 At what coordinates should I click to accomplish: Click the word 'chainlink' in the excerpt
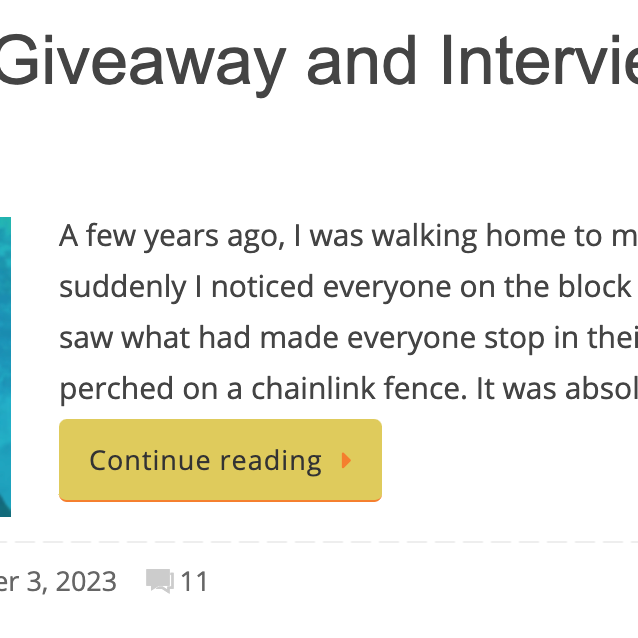pos(313,388)
